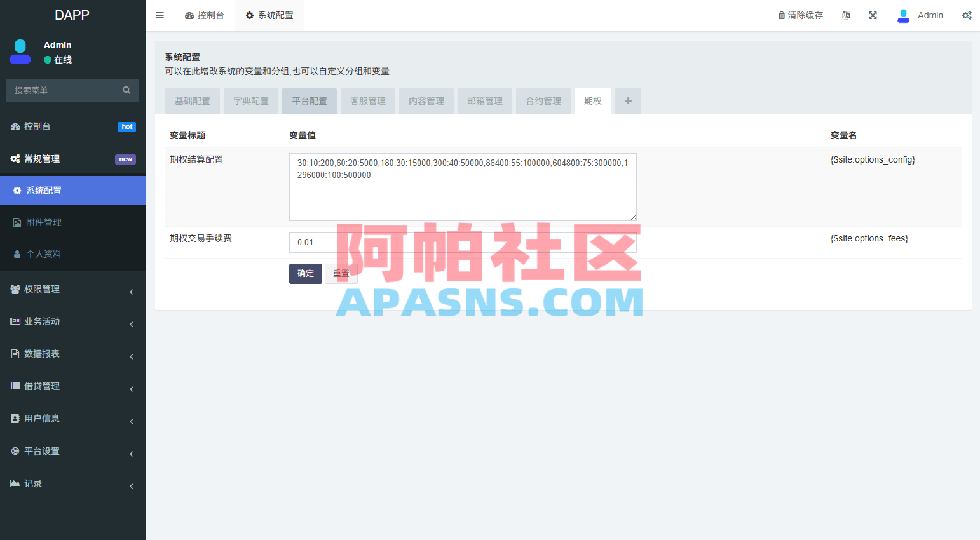Switch to the 基础配置 tab

point(193,101)
